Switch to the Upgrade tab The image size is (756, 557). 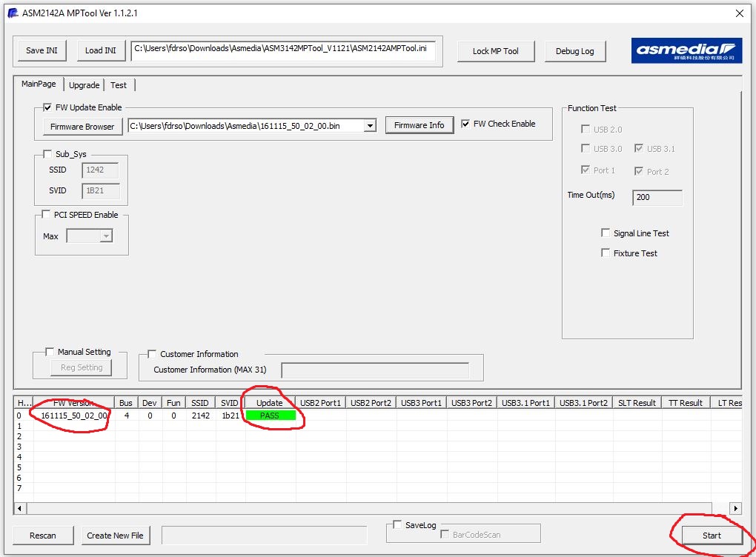pyautogui.click(x=84, y=85)
